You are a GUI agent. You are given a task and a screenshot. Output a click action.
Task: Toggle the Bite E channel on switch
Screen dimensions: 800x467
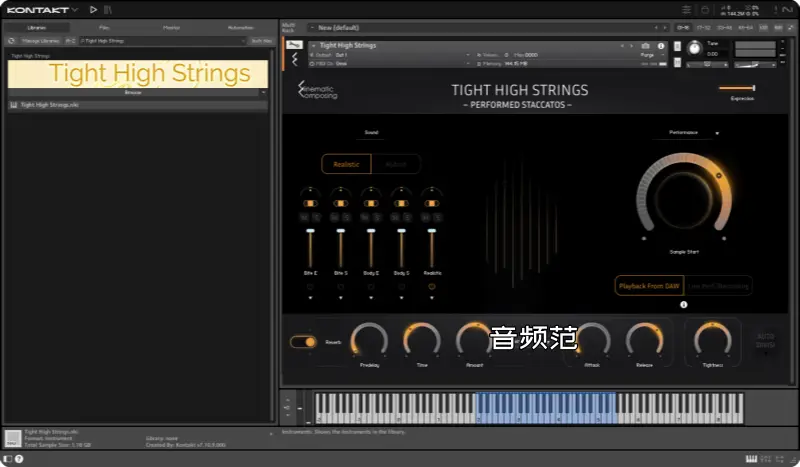point(310,203)
